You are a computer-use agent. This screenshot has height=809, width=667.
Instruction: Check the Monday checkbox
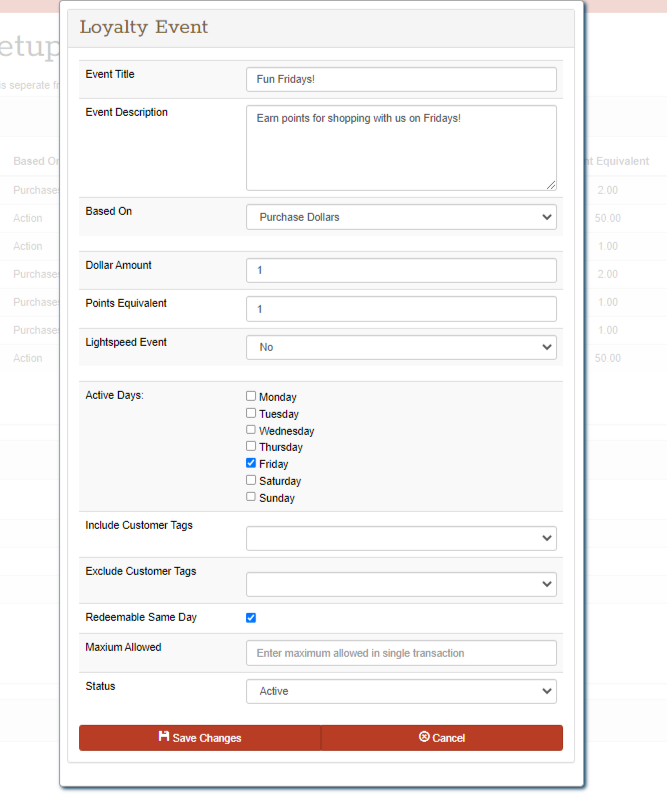(x=251, y=396)
